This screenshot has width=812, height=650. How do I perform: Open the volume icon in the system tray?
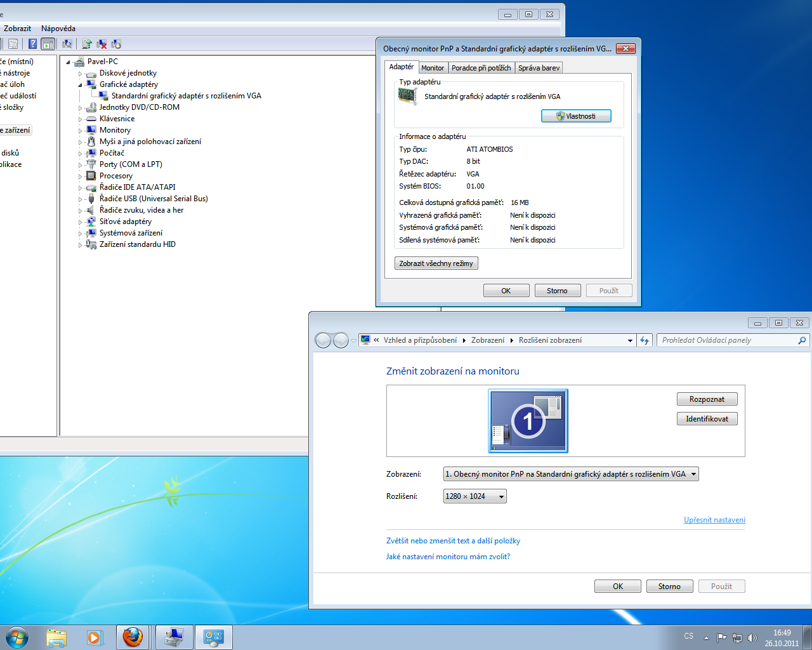click(752, 638)
